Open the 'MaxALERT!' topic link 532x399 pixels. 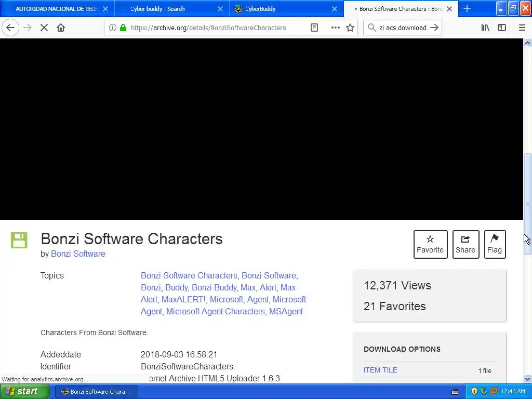[x=183, y=300]
